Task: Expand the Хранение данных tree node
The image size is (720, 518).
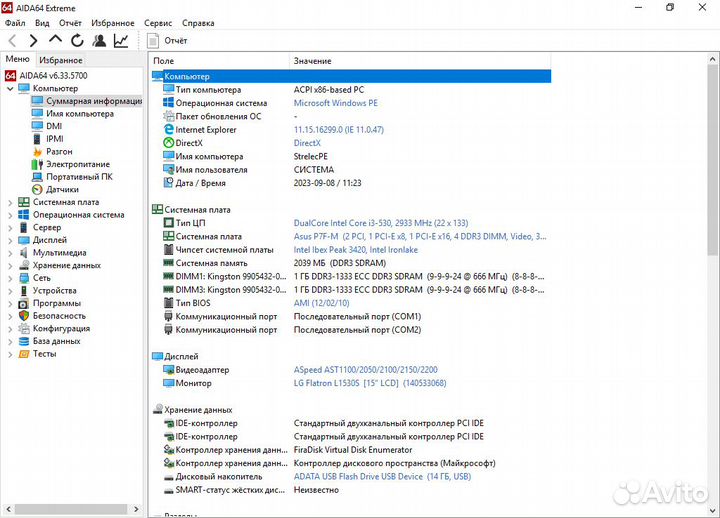Action: click(x=10, y=265)
